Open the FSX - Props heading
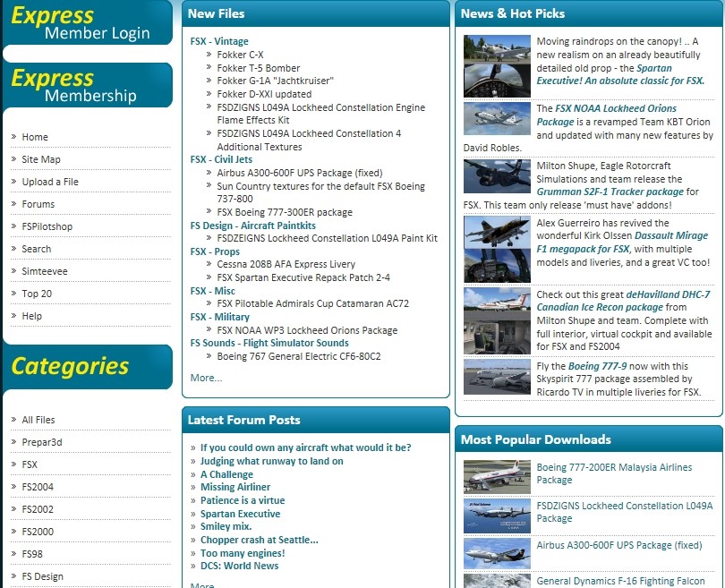725x588 pixels. tap(215, 251)
